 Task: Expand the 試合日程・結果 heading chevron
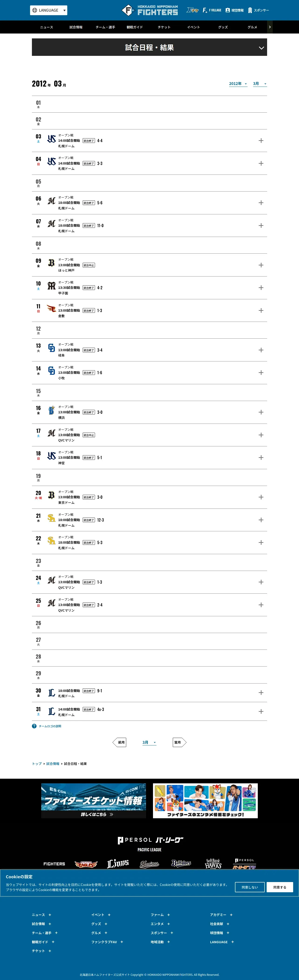pos(261,48)
